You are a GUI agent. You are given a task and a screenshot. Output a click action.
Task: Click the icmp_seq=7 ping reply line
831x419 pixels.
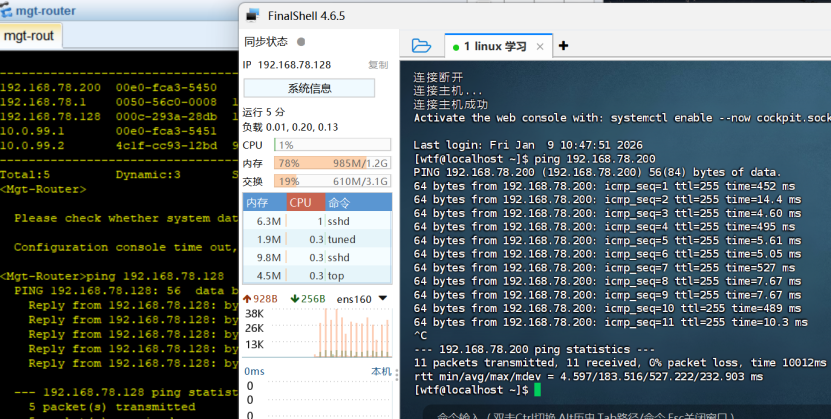604,268
